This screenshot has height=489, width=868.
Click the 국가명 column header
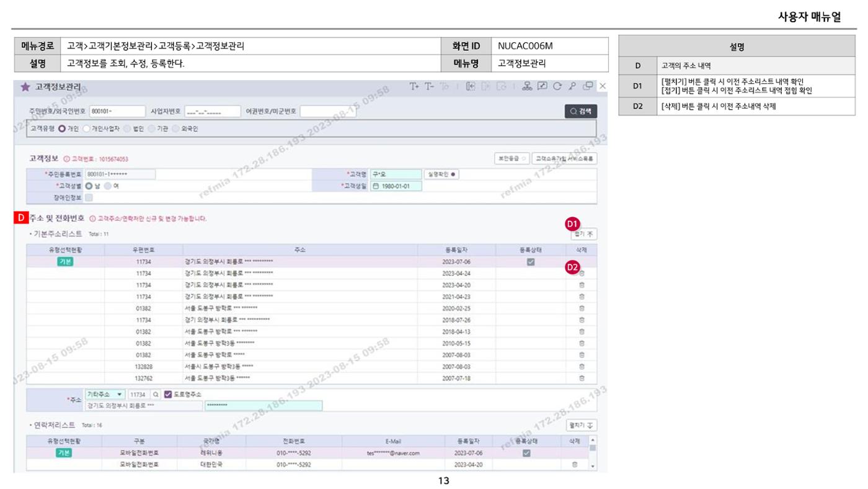point(211,441)
